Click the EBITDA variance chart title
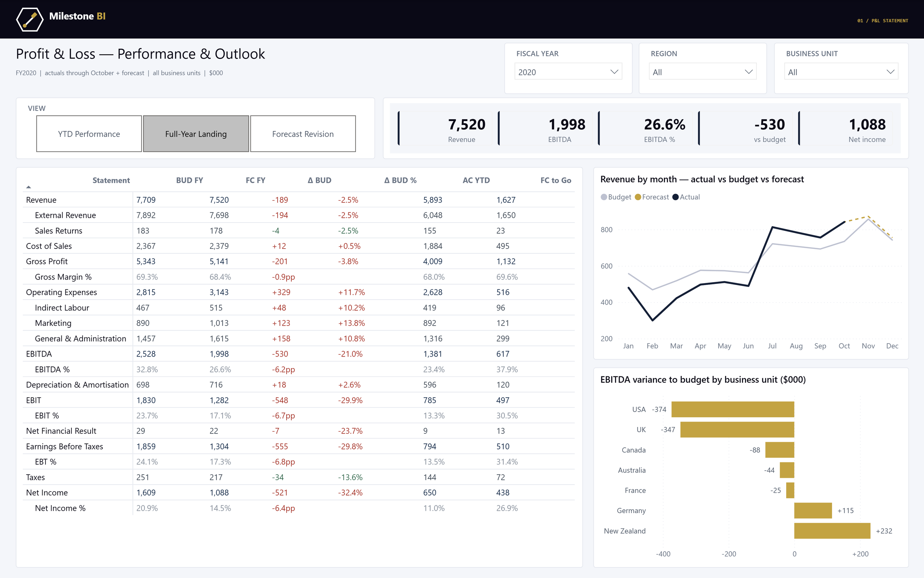Viewport: 924px width, 578px height. 702,379
